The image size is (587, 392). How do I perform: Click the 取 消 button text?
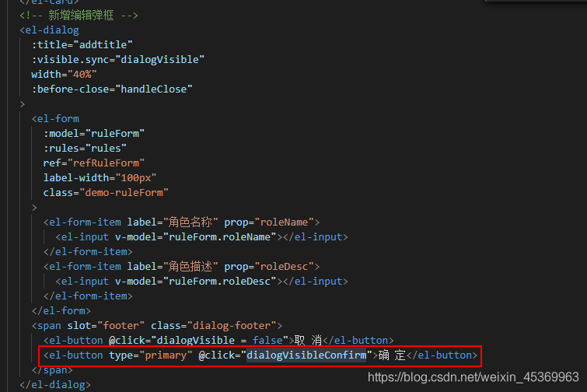click(x=308, y=341)
